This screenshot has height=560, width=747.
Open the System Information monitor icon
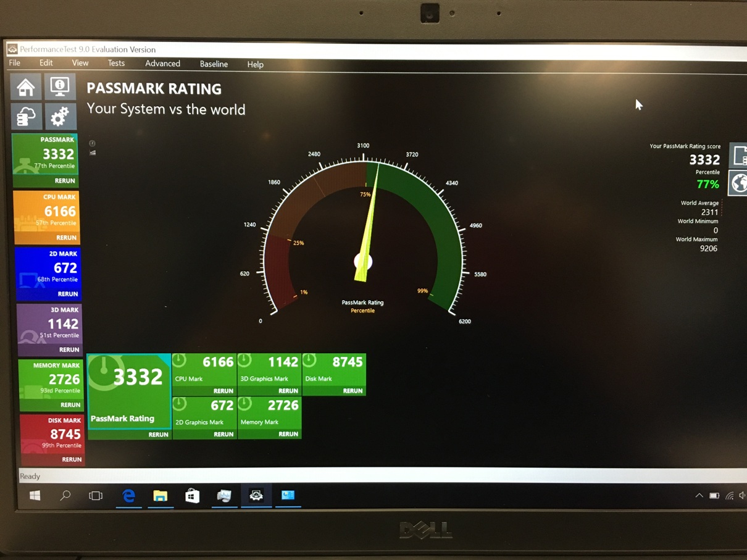[x=60, y=87]
